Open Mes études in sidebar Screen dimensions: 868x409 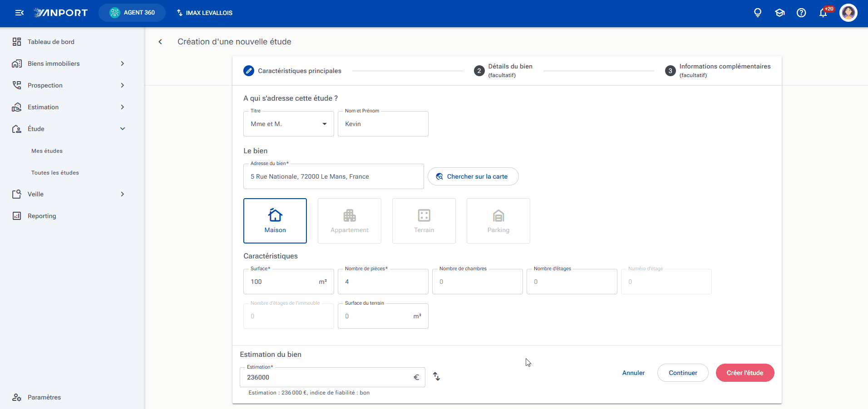pyautogui.click(x=47, y=151)
